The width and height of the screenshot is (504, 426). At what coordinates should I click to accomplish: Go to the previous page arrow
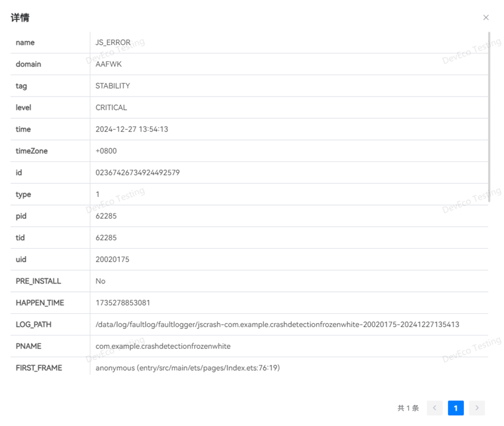click(434, 408)
